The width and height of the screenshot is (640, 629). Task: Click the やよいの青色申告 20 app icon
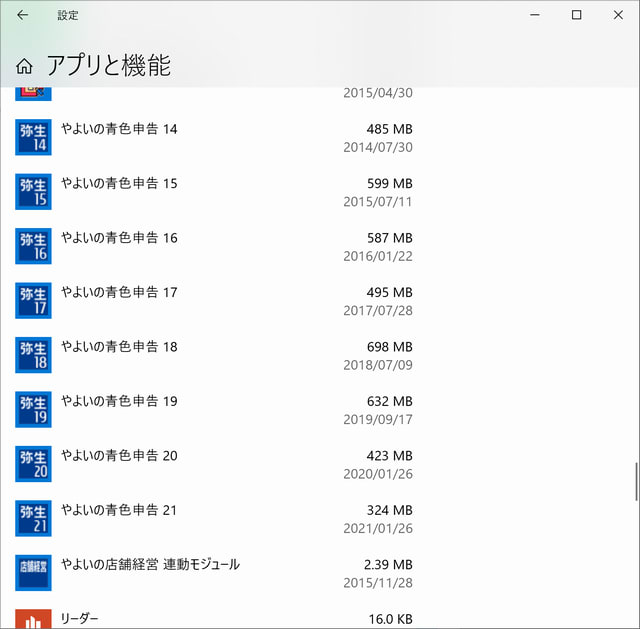[x=33, y=464]
